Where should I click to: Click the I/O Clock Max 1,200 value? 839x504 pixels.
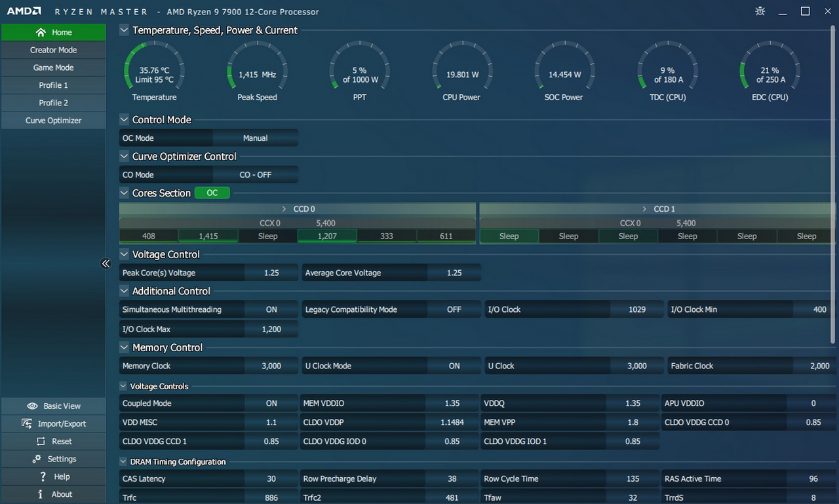coord(271,329)
